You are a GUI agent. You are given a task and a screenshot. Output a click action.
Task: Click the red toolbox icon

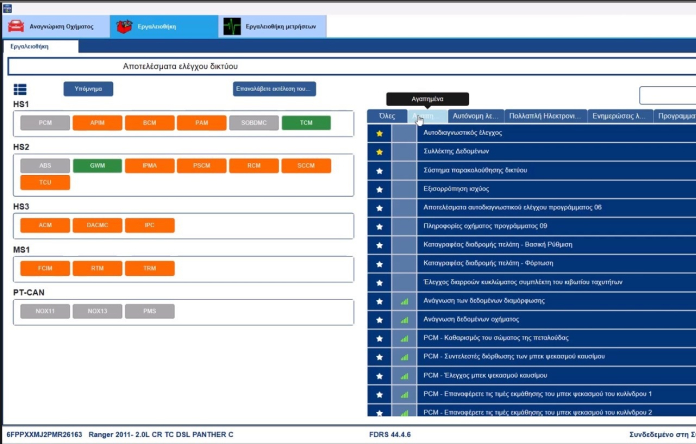[x=124, y=26]
